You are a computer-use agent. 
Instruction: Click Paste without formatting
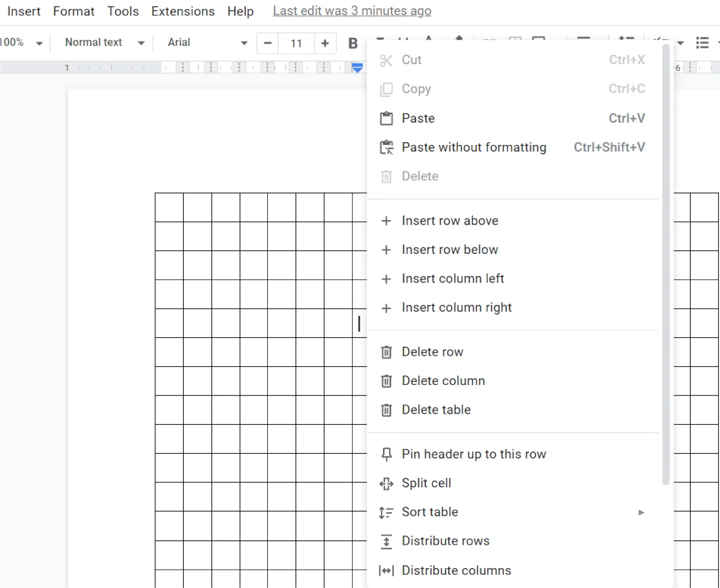[473, 147]
